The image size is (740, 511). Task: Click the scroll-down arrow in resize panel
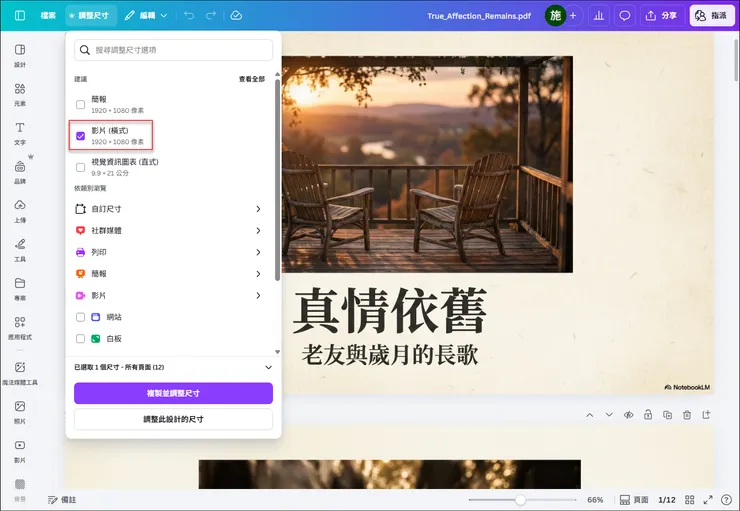point(278,352)
